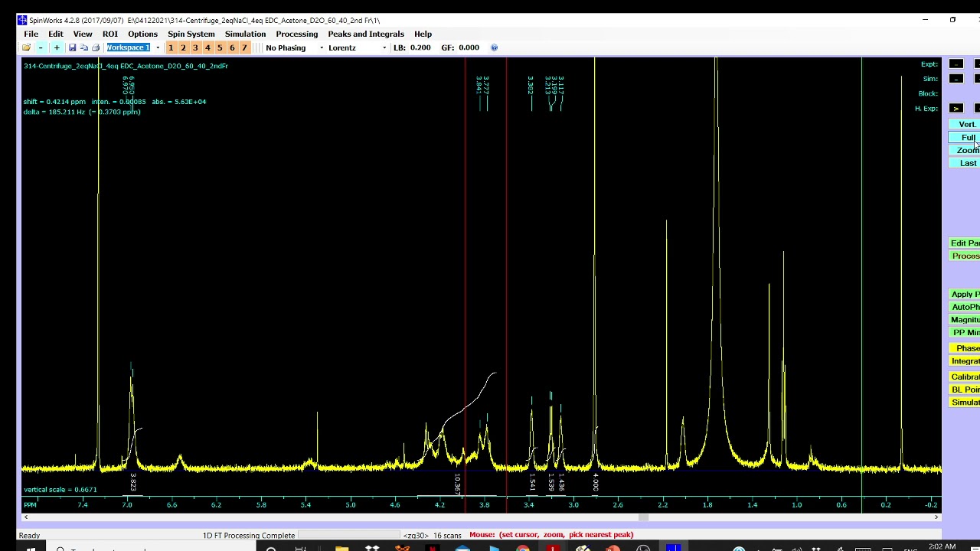Click the horizontal scrollbar right arrow
This screenshot has width=980, height=551.
pyautogui.click(x=936, y=517)
